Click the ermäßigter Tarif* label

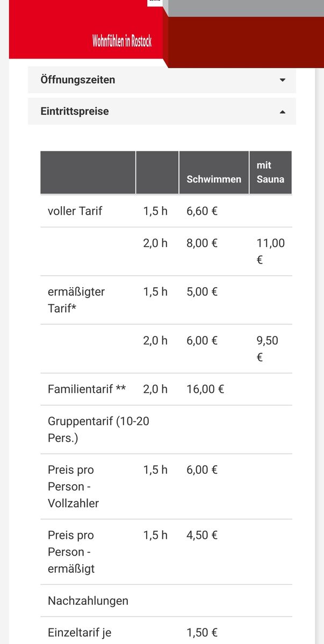[76, 300]
